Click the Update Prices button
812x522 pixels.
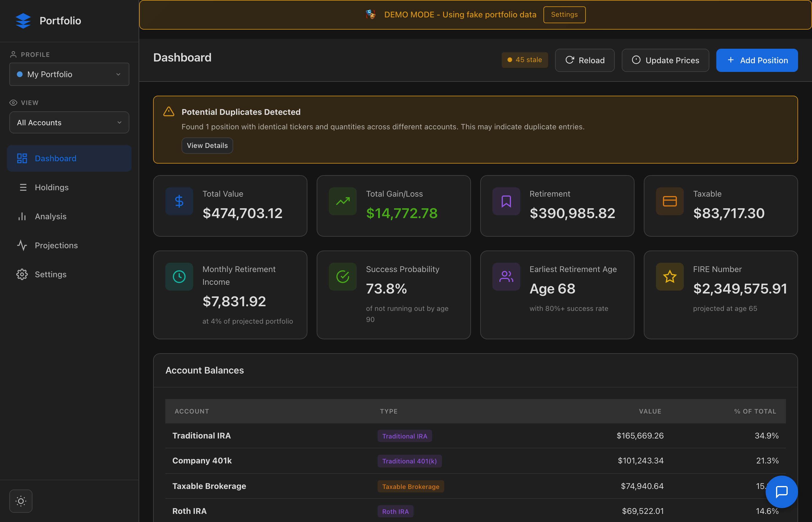click(x=665, y=60)
